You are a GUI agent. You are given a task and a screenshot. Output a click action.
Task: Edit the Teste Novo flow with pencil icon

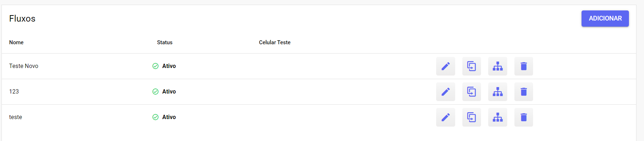[445, 66]
